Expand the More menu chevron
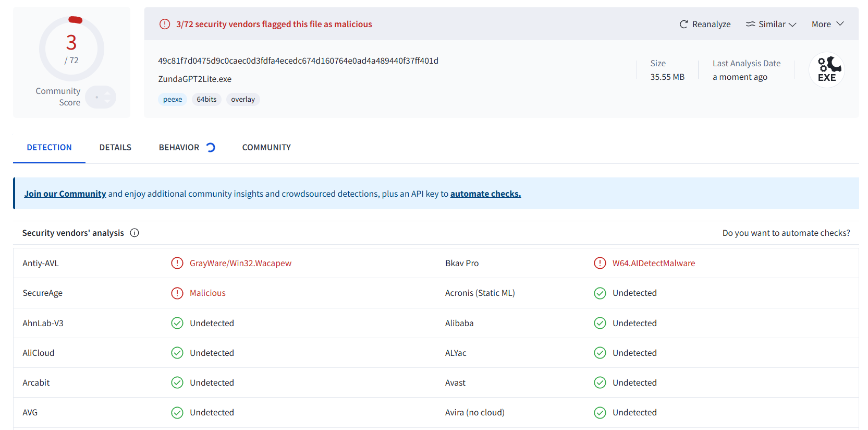The width and height of the screenshot is (868, 430). (840, 24)
